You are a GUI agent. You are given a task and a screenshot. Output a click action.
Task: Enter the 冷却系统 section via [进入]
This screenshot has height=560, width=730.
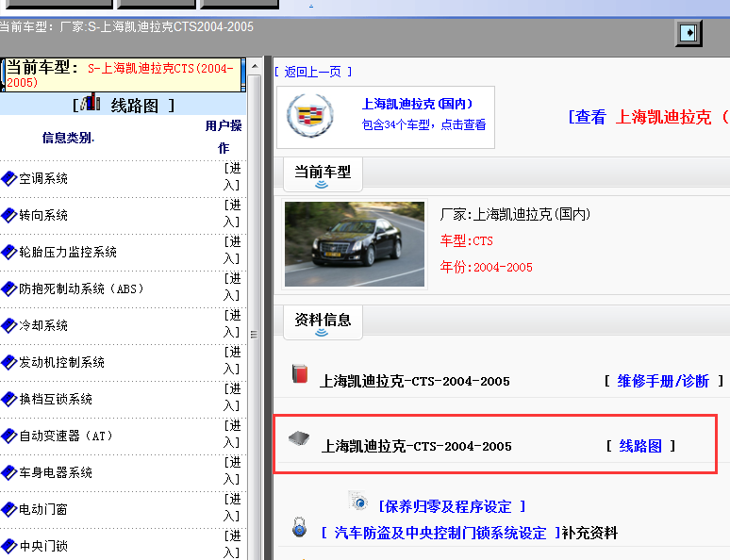pos(232,323)
